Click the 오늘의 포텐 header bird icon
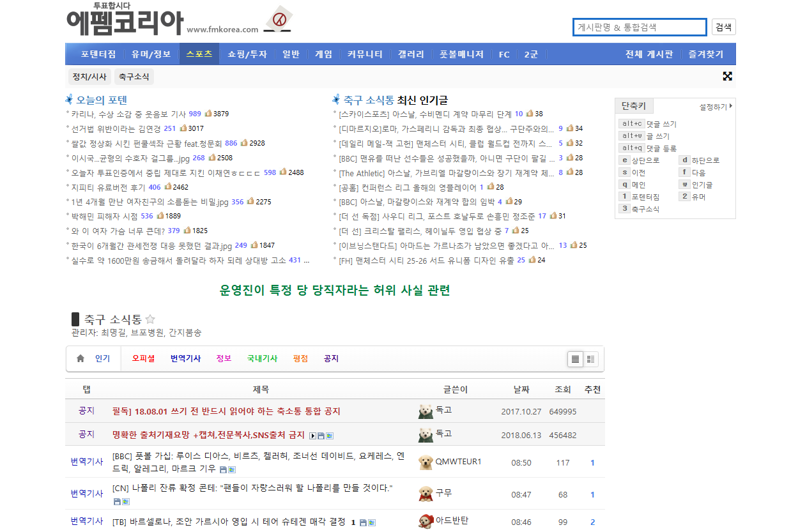 [69, 100]
